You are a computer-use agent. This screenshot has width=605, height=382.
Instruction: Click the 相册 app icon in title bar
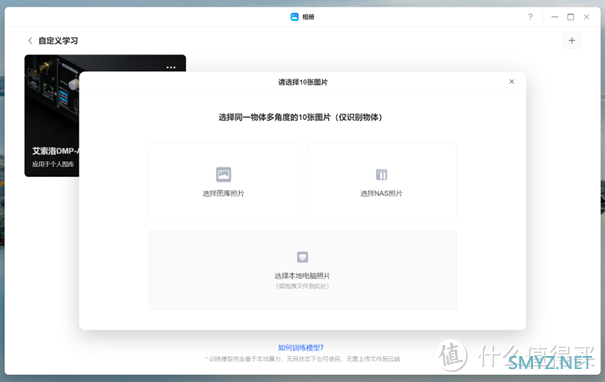294,17
